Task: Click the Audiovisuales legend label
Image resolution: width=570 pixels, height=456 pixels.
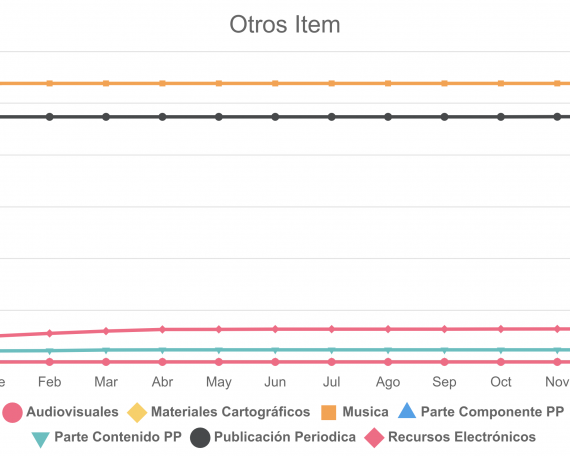Action: 72,412
